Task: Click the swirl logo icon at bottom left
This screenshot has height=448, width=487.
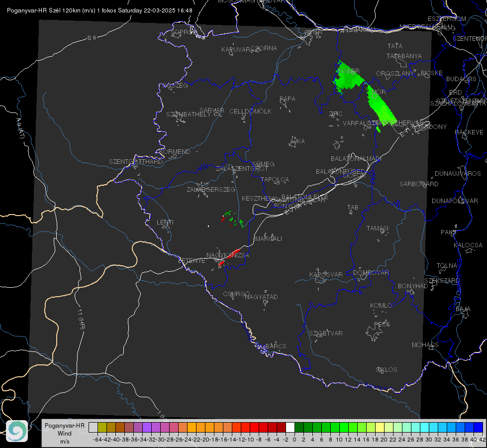Action: pos(17,431)
